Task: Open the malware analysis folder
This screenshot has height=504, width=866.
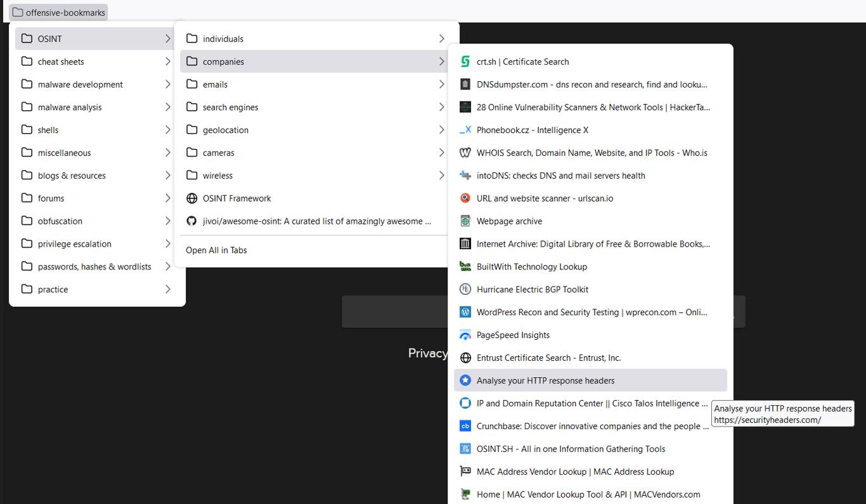Action: [x=70, y=107]
